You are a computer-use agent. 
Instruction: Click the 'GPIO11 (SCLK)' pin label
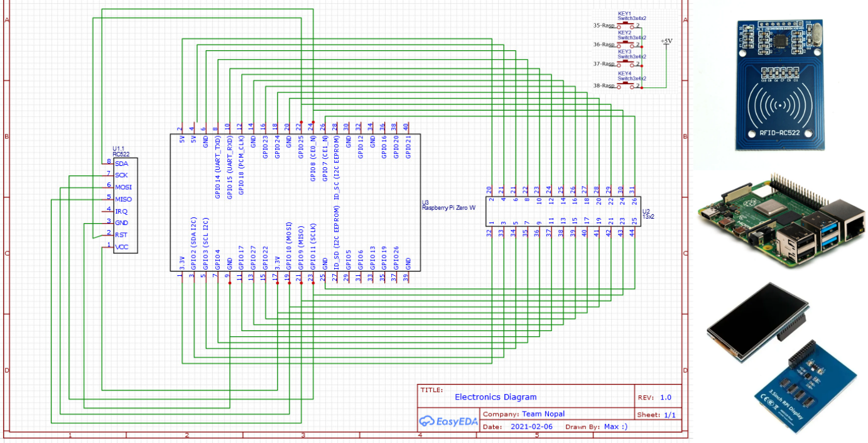point(313,246)
